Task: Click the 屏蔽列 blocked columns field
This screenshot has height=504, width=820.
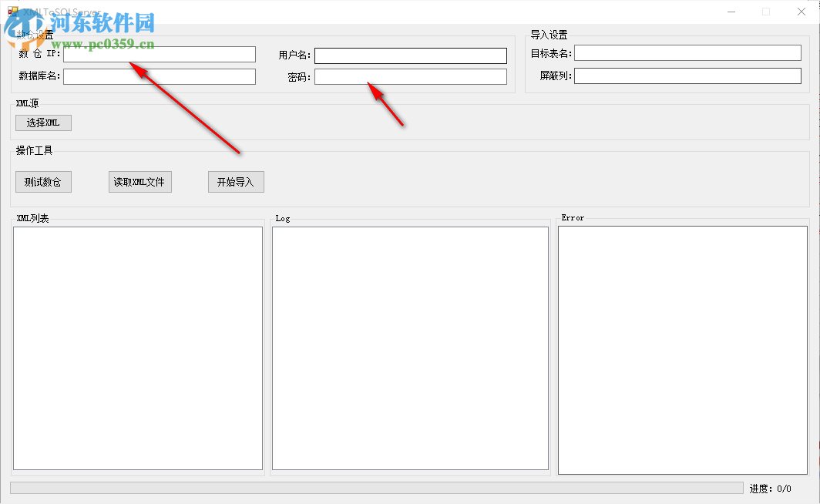Action: [x=686, y=76]
